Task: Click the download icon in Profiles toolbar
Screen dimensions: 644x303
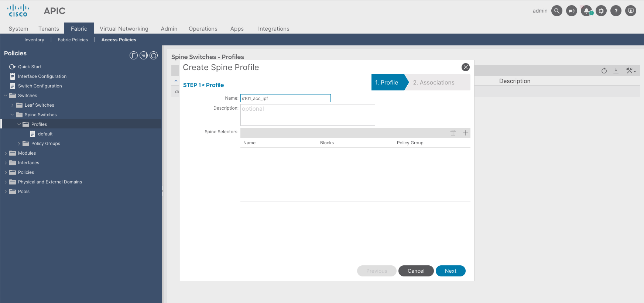Action: point(616,70)
